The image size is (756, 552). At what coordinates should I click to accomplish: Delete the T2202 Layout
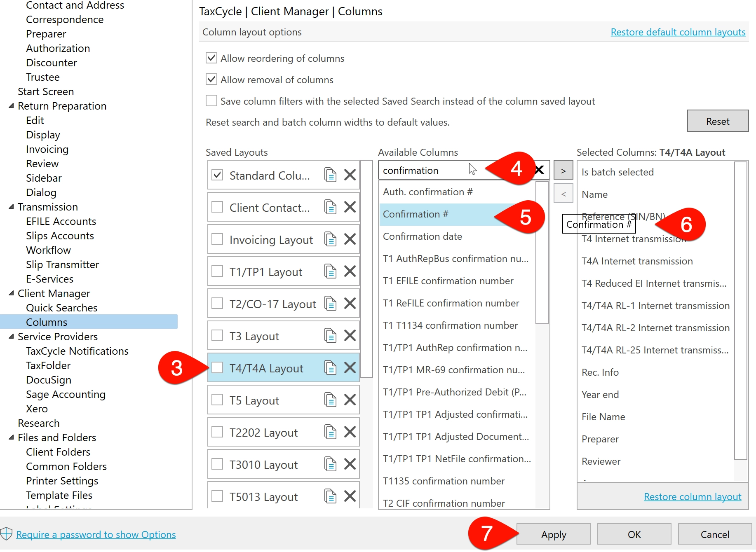(350, 432)
